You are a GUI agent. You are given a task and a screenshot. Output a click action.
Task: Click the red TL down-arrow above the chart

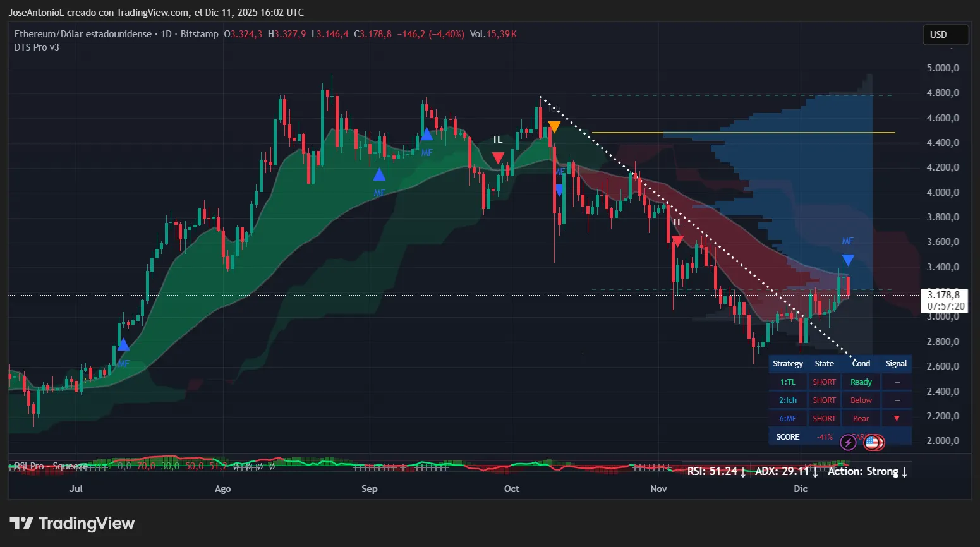tap(497, 157)
